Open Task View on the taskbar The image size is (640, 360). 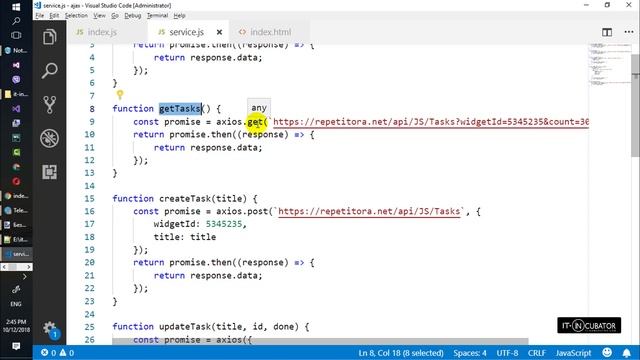[16, 35]
